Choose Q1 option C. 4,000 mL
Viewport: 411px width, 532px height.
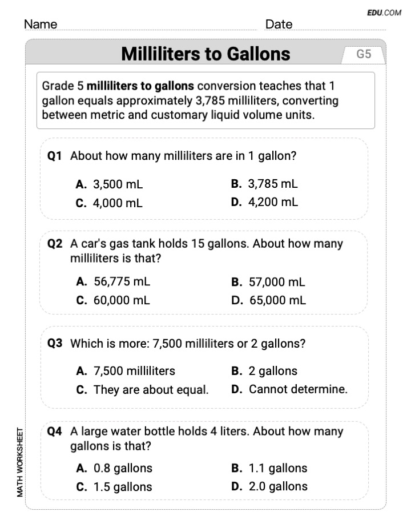click(x=109, y=203)
